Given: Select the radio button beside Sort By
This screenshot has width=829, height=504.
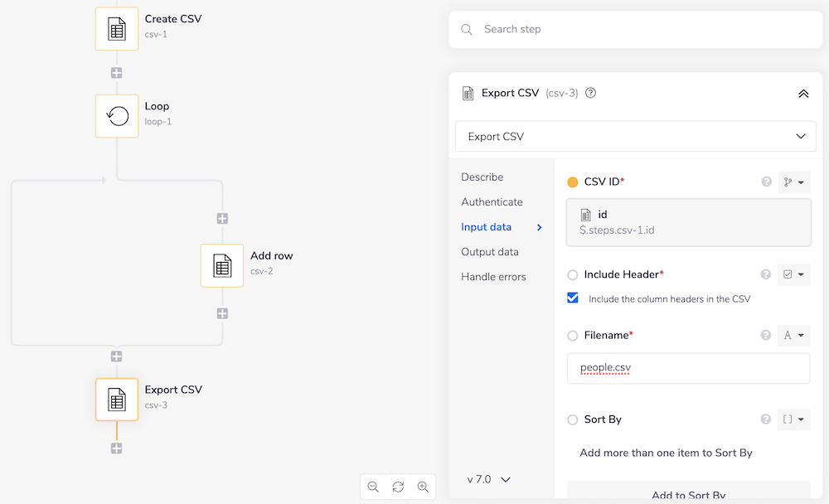Looking at the screenshot, I should point(573,419).
